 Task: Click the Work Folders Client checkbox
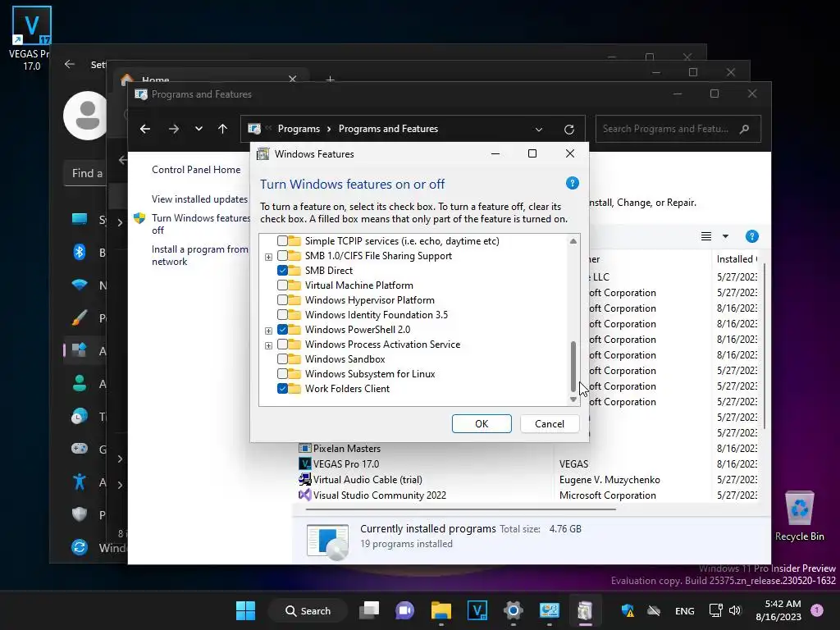[x=282, y=388]
